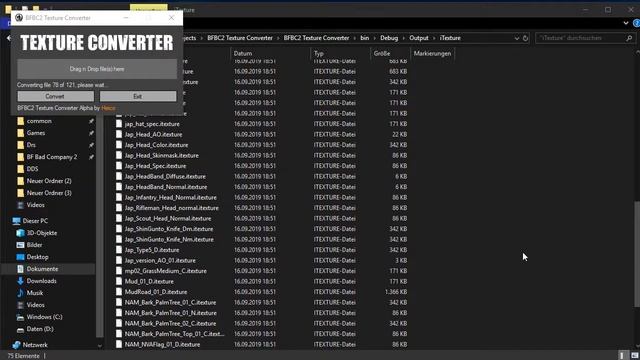The height and width of the screenshot is (360, 640).
Task: Open the Bilder library icon
Action: pyautogui.click(x=20, y=245)
